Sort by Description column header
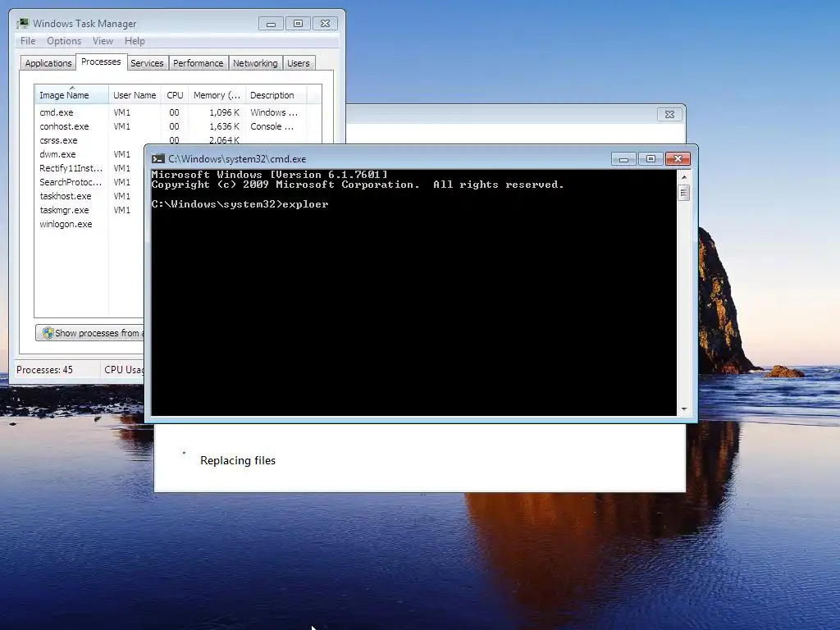Image resolution: width=840 pixels, height=630 pixels. point(276,95)
